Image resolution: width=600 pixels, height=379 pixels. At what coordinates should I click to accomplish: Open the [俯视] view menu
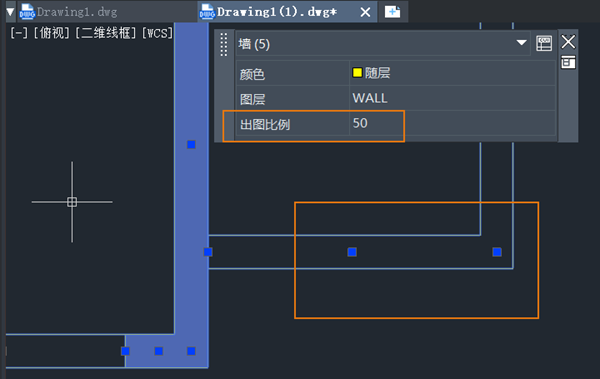click(51, 33)
